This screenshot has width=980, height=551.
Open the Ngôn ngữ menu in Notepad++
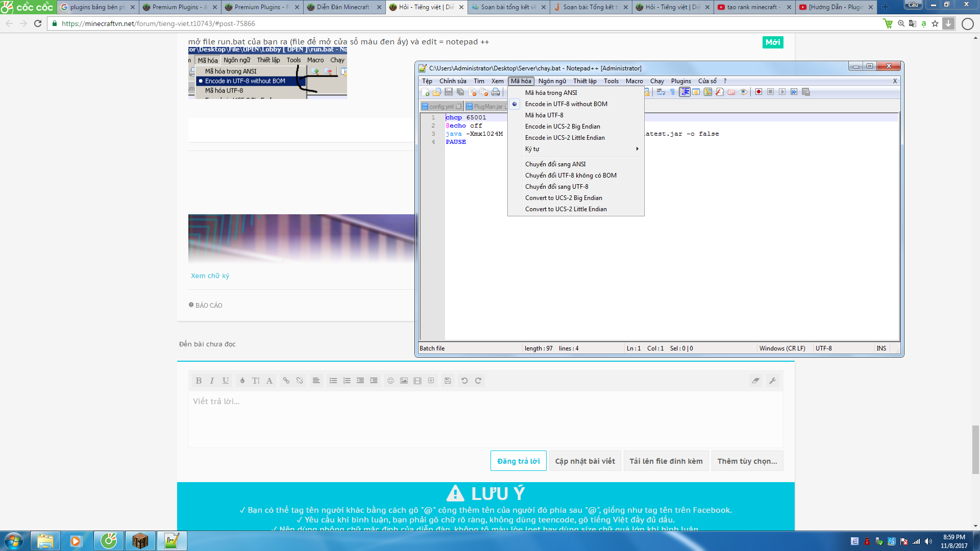(x=552, y=81)
